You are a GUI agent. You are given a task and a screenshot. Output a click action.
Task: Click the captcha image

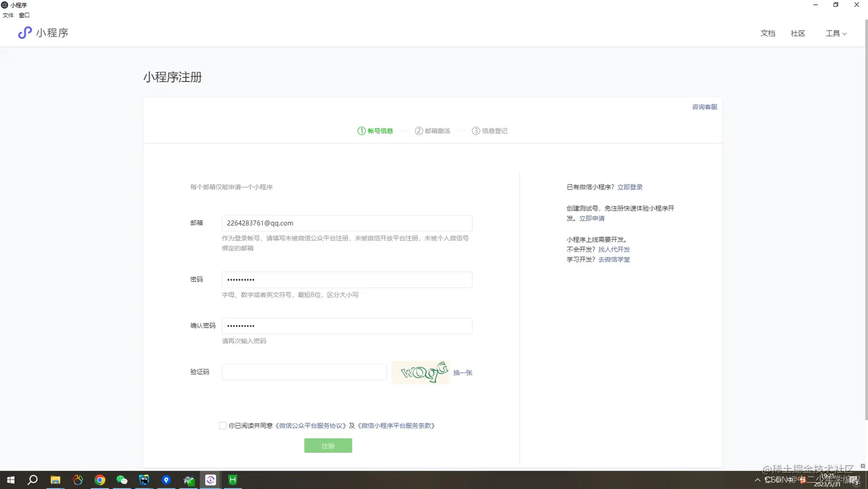[x=421, y=372]
